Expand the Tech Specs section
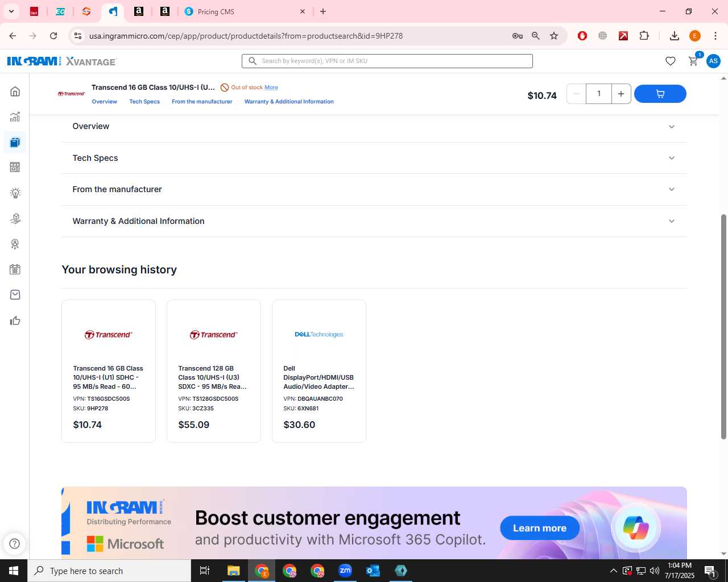 tap(374, 158)
